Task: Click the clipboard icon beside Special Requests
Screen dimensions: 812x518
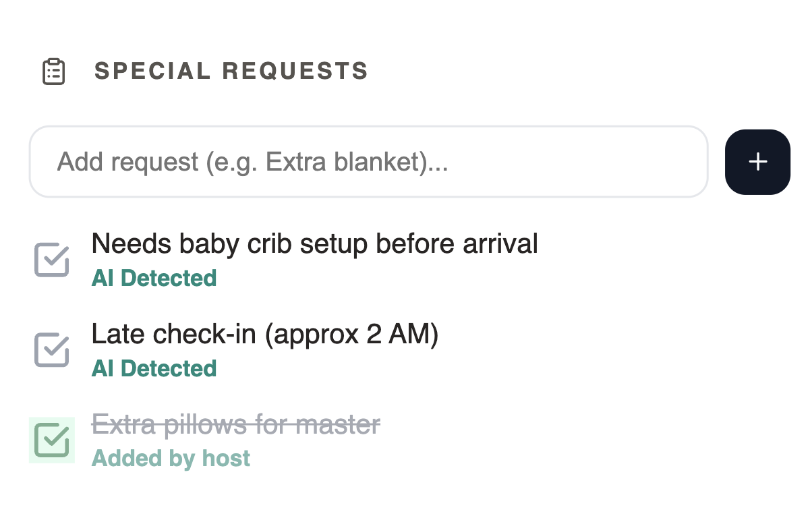Action: point(54,71)
